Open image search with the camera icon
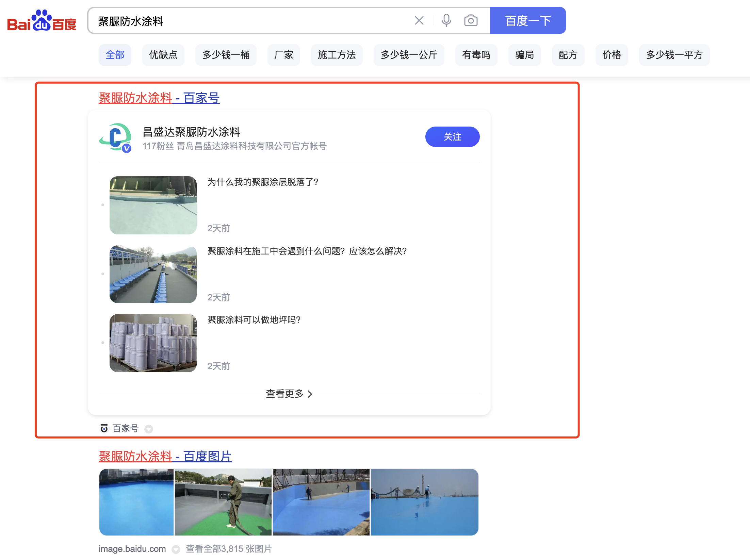The height and width of the screenshot is (560, 750). 471,20
